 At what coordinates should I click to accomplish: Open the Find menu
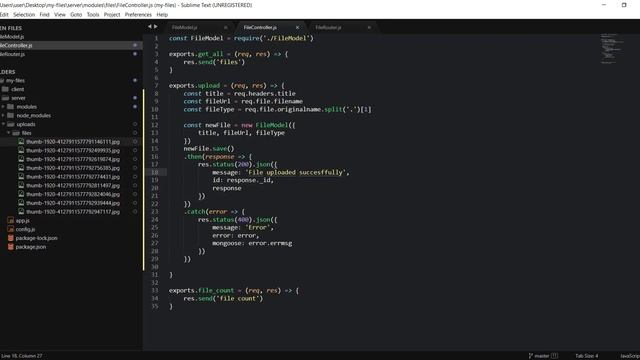[44, 15]
